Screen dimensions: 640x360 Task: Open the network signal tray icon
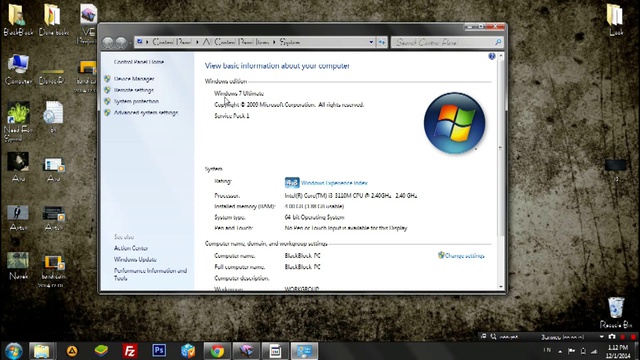594,351
